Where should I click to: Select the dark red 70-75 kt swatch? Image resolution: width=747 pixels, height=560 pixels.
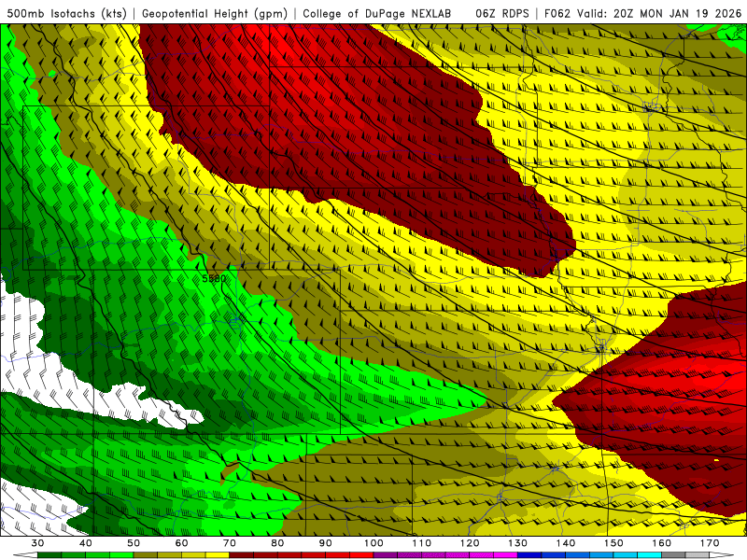coord(242,555)
